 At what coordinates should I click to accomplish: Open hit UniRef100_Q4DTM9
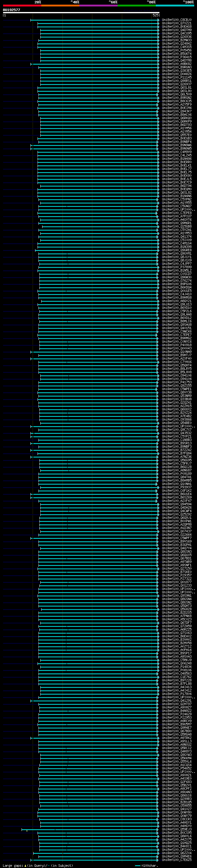pos(177,30)
